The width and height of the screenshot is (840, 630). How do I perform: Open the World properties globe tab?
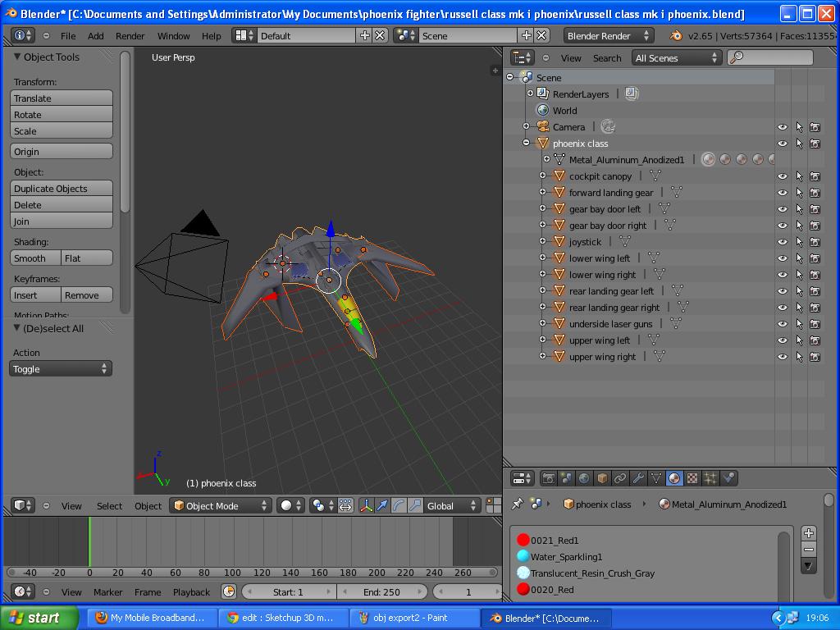tap(584, 478)
